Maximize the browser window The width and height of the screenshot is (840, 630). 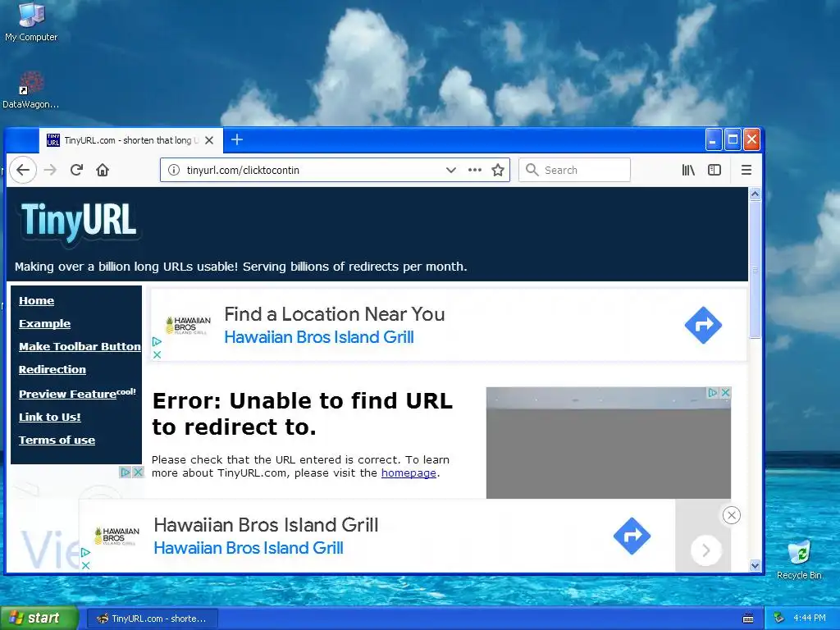point(733,139)
